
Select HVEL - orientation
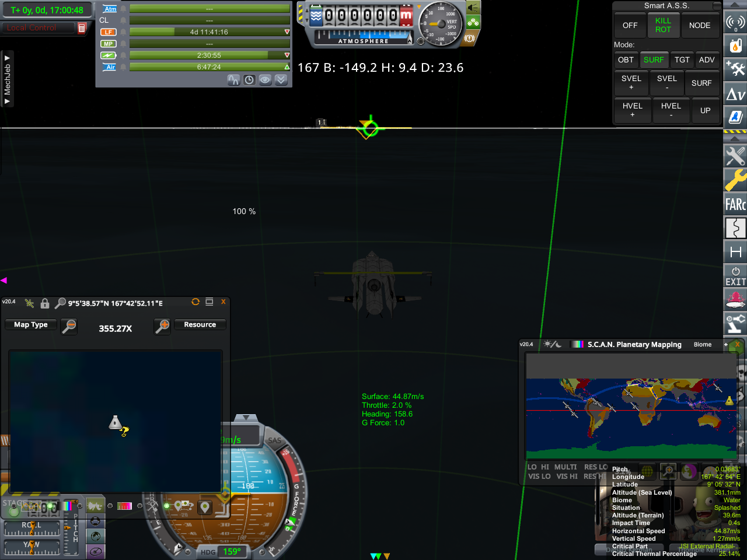671,110
